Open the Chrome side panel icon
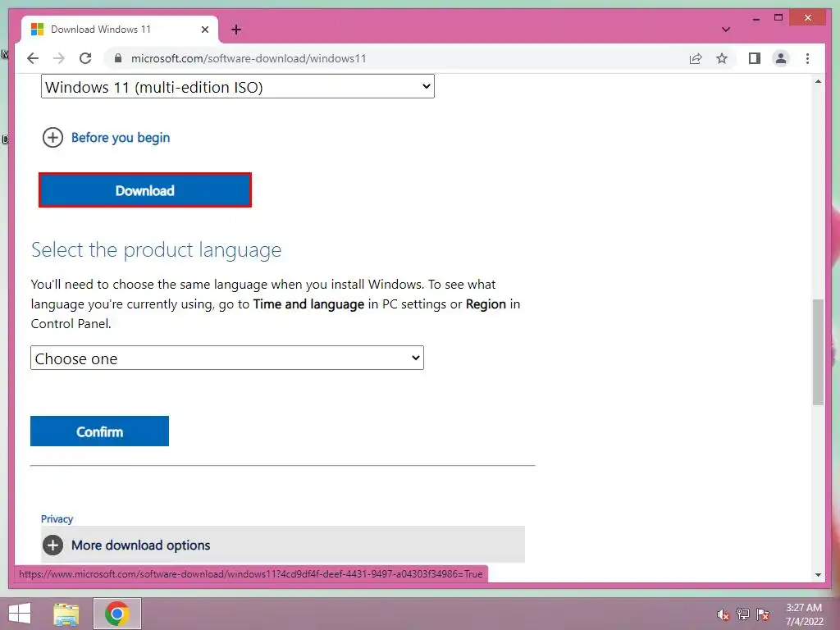Screen dimensions: 840x630 [x=755, y=58]
